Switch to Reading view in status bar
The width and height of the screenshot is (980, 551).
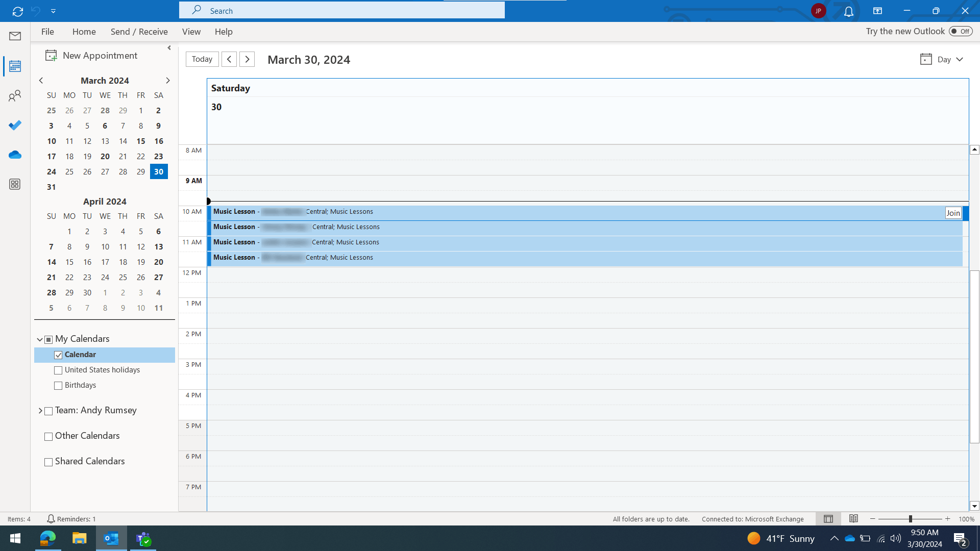[x=853, y=519]
